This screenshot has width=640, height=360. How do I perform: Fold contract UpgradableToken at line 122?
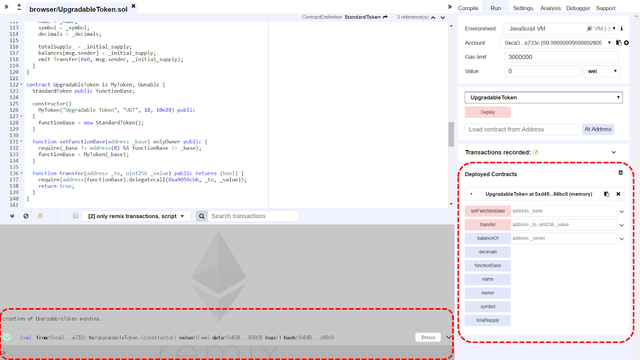click(x=22, y=85)
